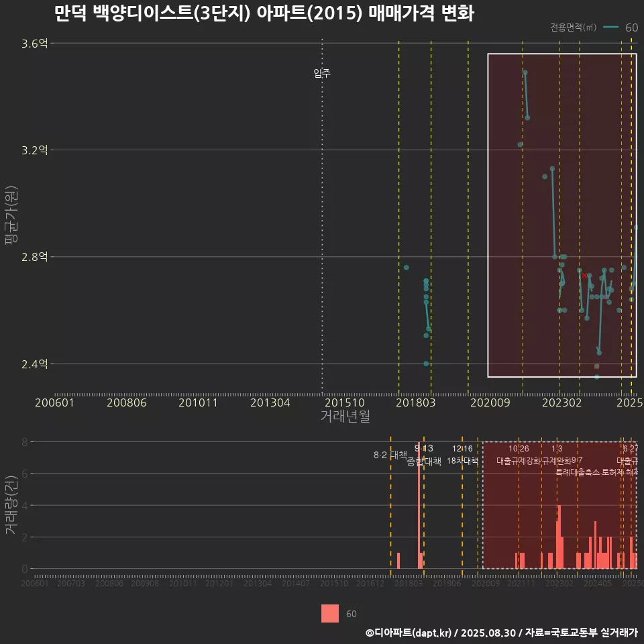Click the '특례대출축소' annotation text
Viewport: 644px width, 644px height.
tap(578, 473)
